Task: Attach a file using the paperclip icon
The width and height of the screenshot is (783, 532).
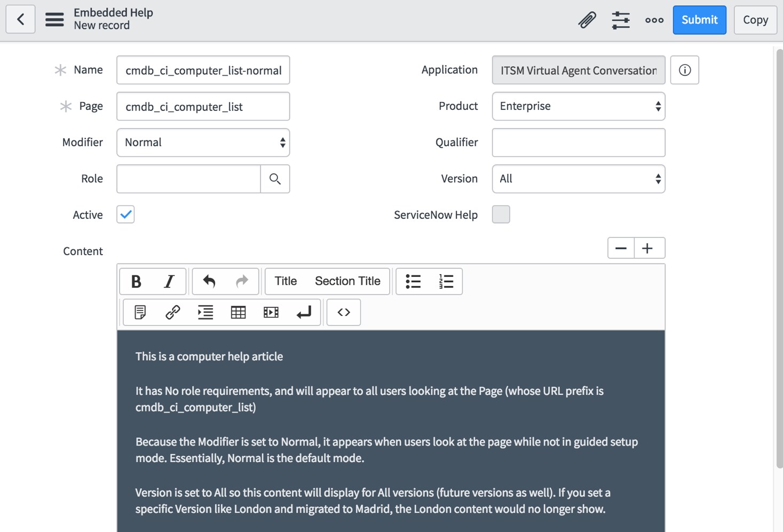Action: pyautogui.click(x=587, y=19)
